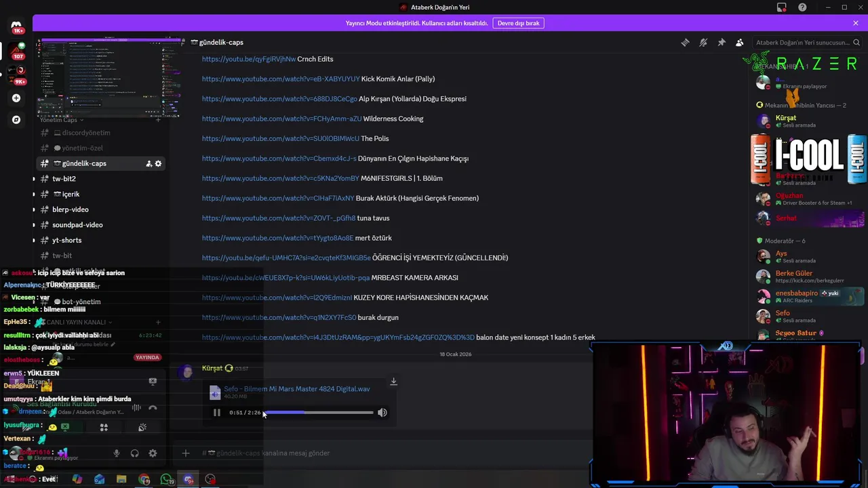Open soundboard icon in voice panel
The image size is (868, 488).
[x=142, y=428]
